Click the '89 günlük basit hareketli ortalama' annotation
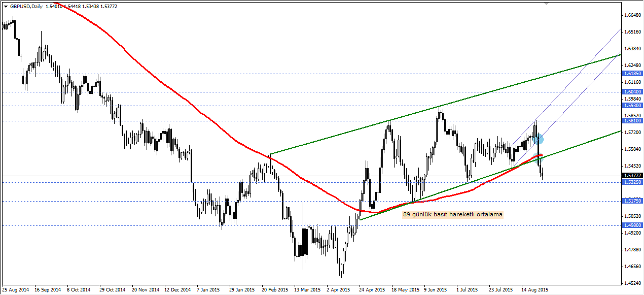The width and height of the screenshot is (644, 295). (453, 214)
